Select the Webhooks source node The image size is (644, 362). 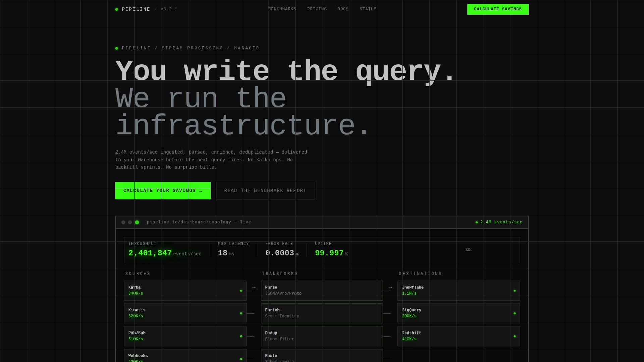point(185,356)
